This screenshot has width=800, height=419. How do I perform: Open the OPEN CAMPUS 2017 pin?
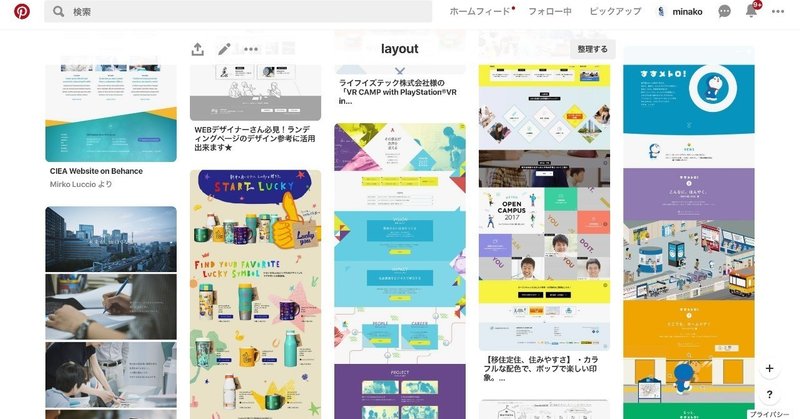pos(544,207)
